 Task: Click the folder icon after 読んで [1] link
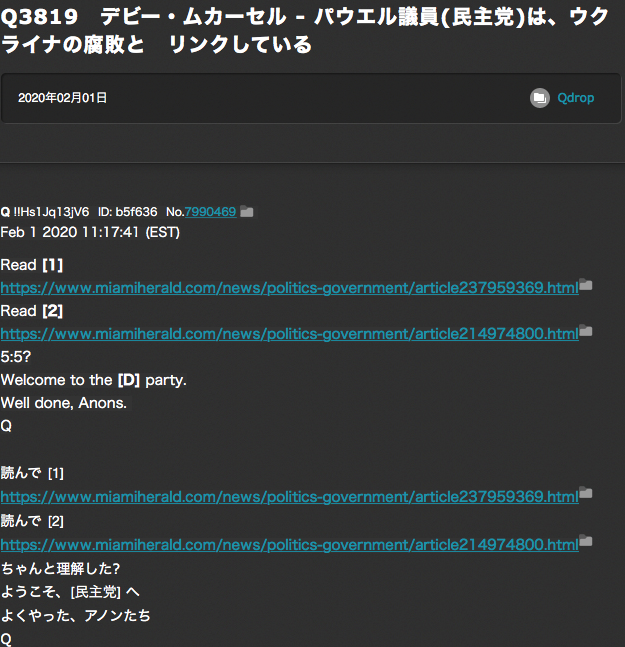586,493
